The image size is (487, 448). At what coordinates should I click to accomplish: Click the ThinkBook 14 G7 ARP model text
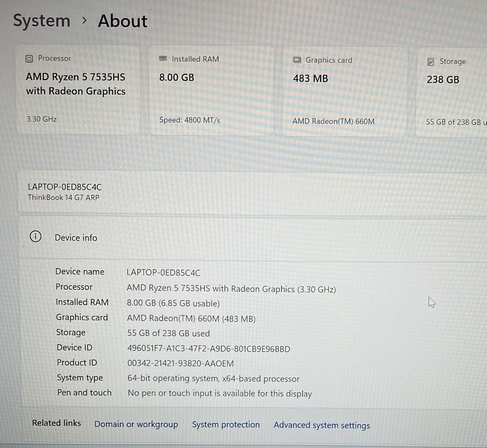tap(64, 198)
